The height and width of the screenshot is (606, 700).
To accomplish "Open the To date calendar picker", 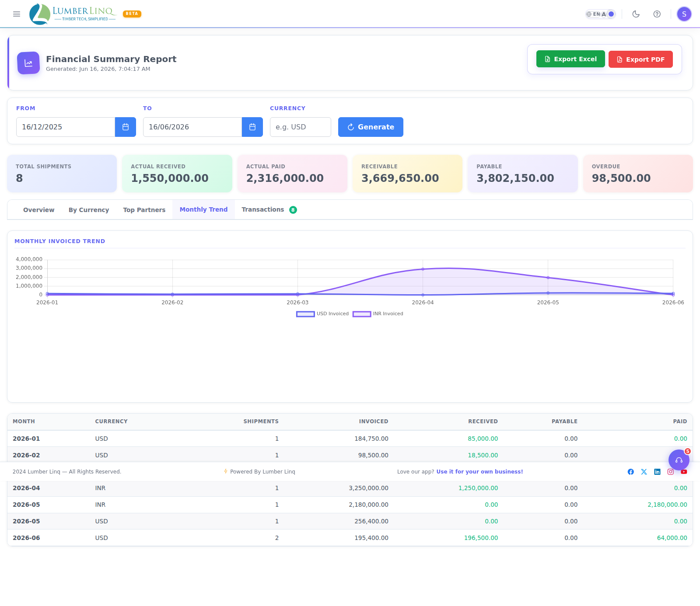I will (252, 127).
